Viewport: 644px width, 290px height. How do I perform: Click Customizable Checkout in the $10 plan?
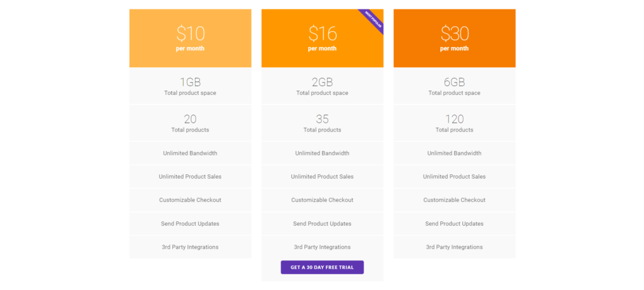point(190,200)
